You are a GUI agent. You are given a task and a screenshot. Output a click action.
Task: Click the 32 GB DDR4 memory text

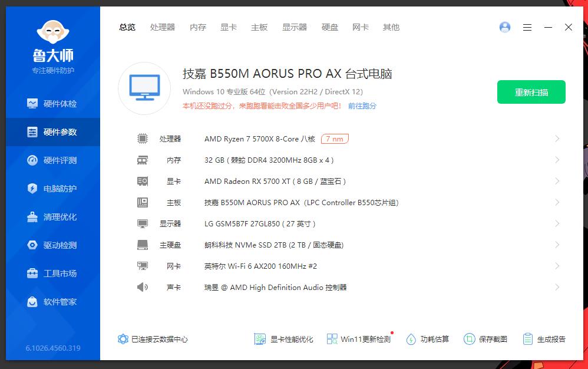(269, 160)
